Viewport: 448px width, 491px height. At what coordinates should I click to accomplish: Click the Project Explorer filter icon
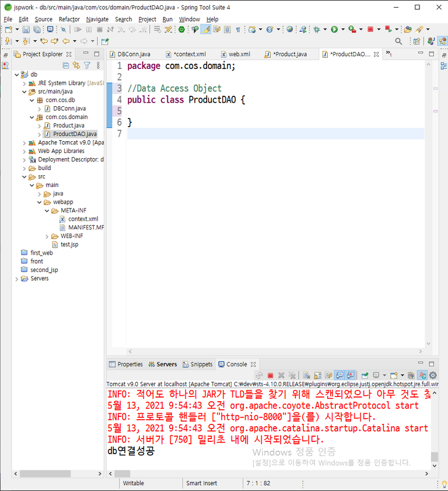87,65
